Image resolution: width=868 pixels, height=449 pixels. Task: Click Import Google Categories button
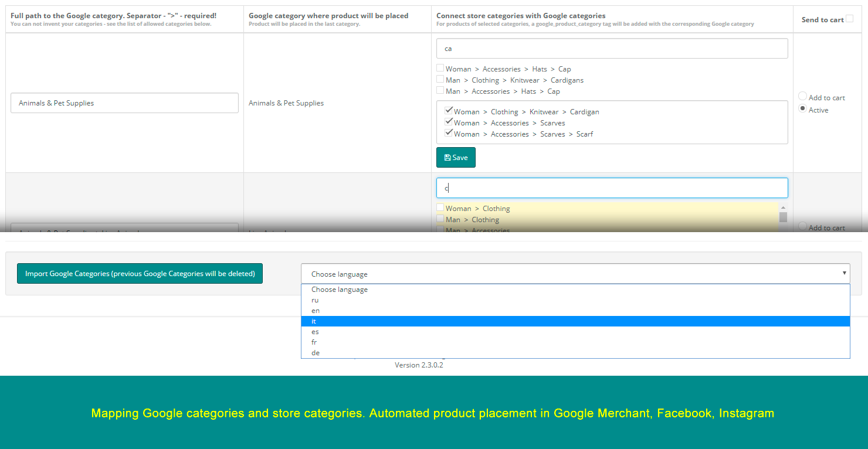(x=140, y=273)
